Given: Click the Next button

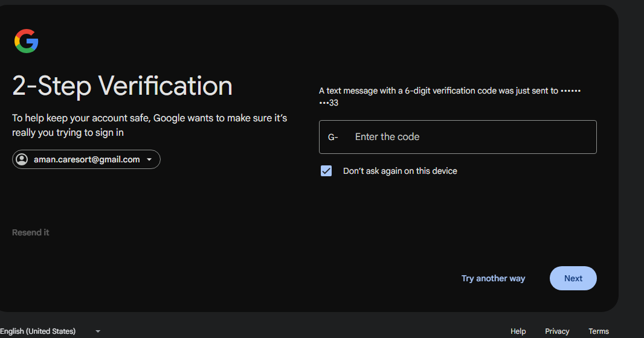Looking at the screenshot, I should coord(573,278).
